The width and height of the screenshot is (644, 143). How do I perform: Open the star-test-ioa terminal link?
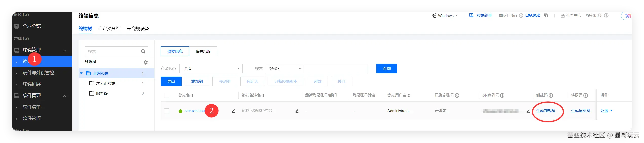(x=194, y=111)
